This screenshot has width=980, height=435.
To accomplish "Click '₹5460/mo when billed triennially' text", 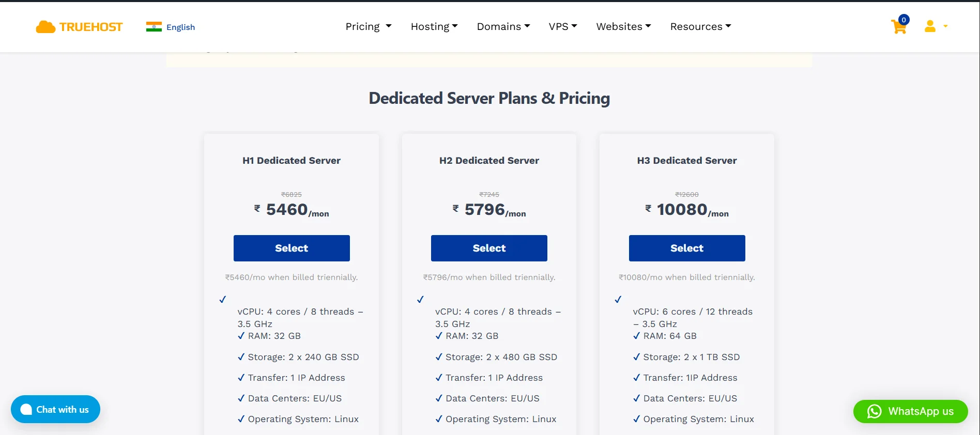I will tap(292, 277).
